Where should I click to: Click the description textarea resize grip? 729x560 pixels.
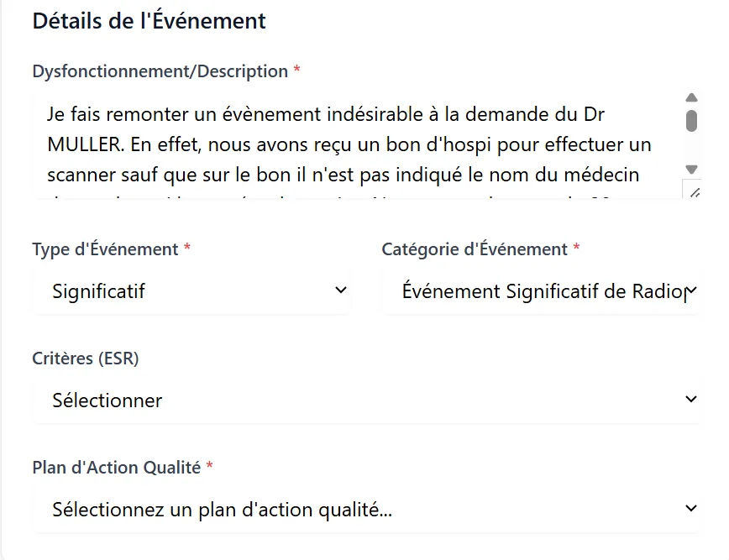tap(694, 192)
